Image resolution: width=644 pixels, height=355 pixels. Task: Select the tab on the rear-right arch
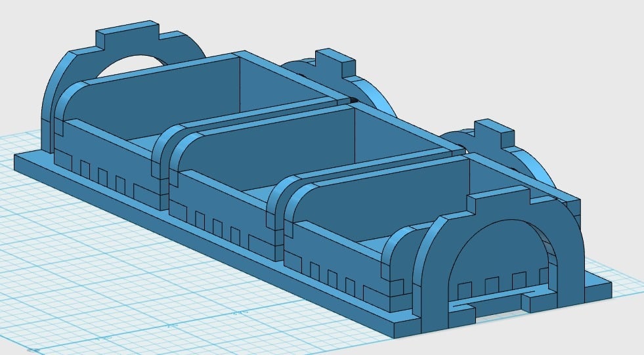[494, 133]
